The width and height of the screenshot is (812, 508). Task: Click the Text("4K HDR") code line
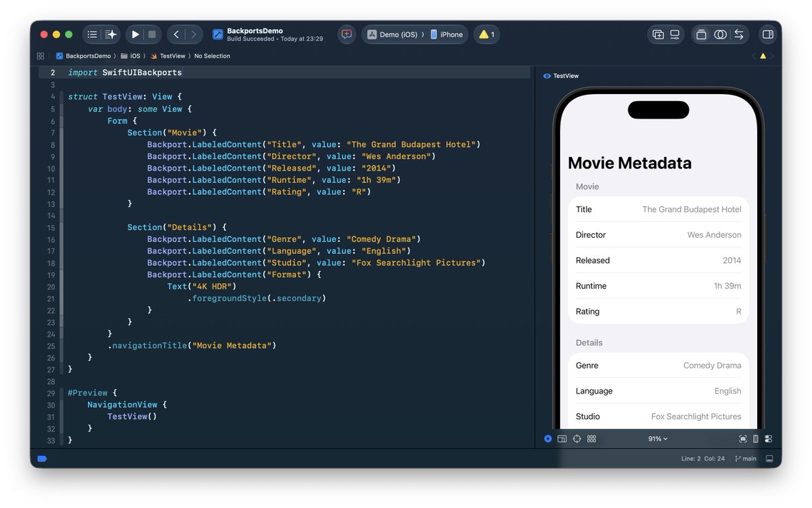[202, 287]
